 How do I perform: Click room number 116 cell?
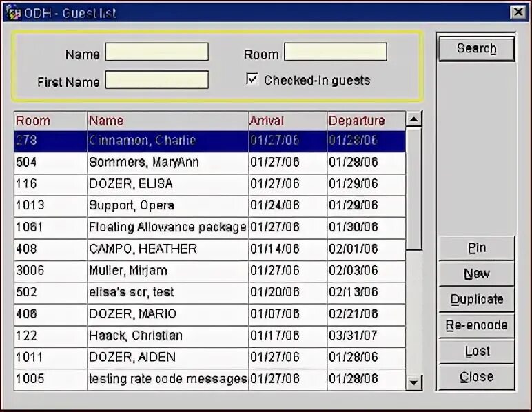click(x=50, y=185)
